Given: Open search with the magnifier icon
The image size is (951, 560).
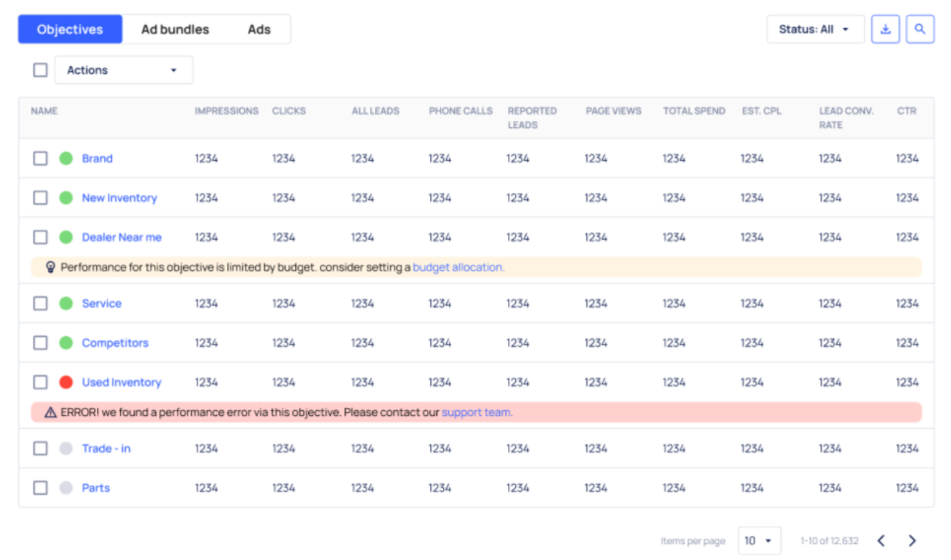Looking at the screenshot, I should pyautogui.click(x=920, y=29).
